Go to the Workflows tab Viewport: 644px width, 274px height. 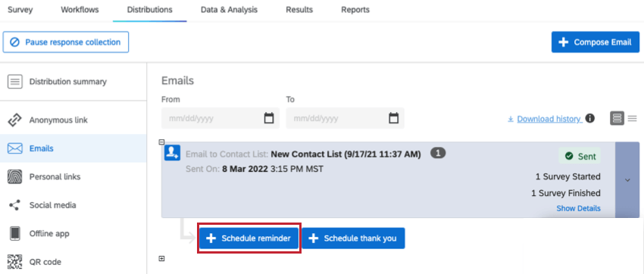click(80, 10)
